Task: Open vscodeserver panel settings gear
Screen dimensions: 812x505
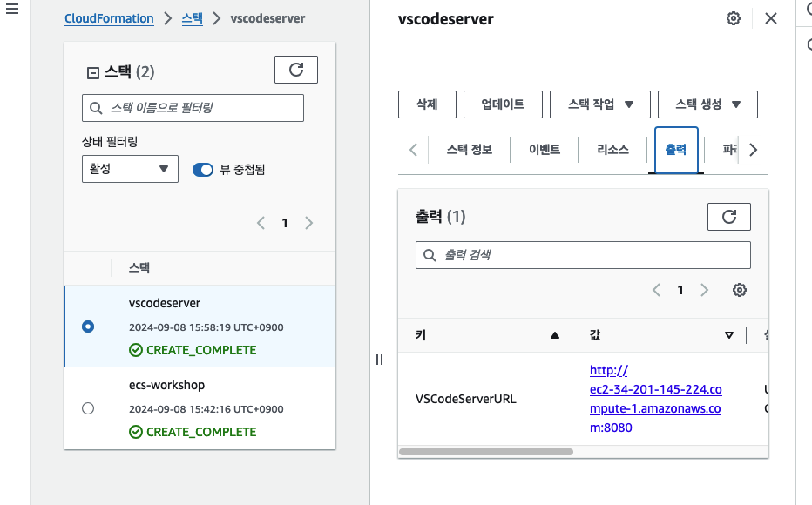Action: (x=734, y=18)
